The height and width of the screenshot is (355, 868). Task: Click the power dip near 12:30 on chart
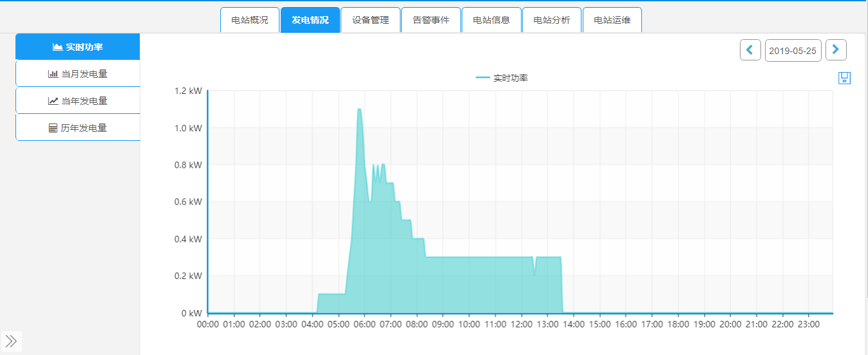(534, 275)
